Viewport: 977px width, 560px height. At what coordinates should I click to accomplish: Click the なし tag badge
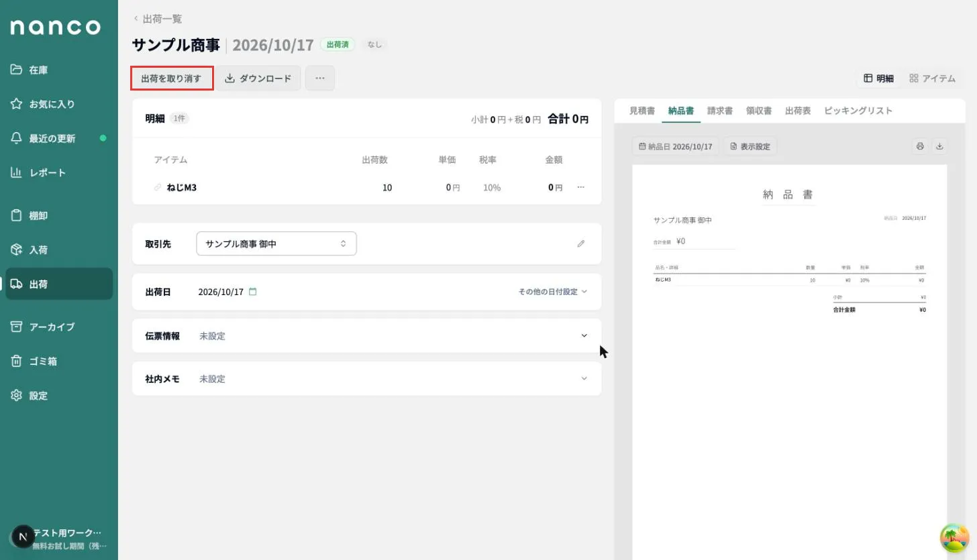(x=374, y=44)
